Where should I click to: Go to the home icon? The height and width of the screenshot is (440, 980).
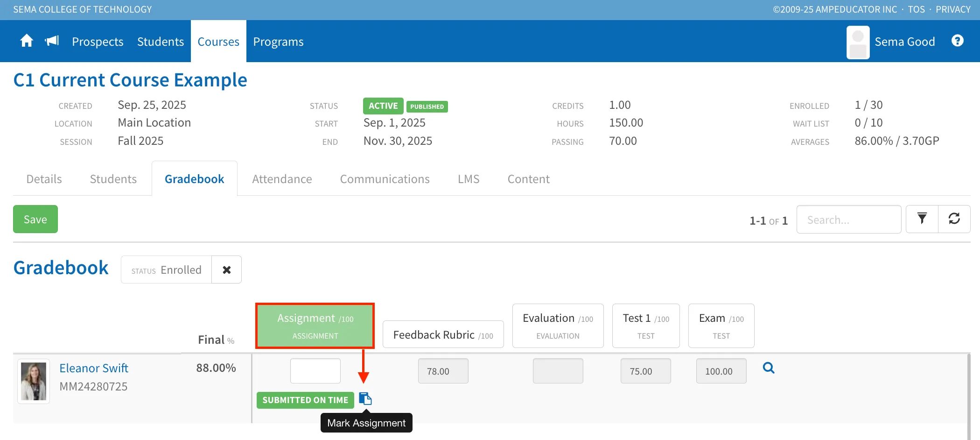[27, 41]
